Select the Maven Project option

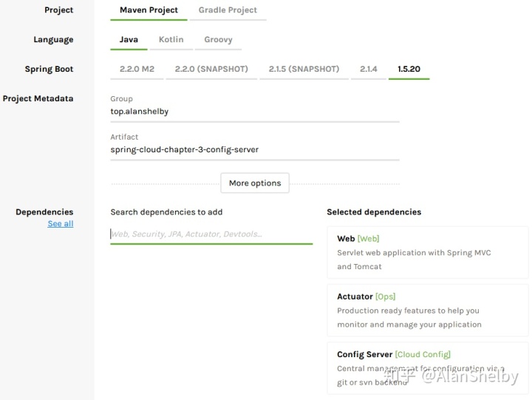pos(149,10)
